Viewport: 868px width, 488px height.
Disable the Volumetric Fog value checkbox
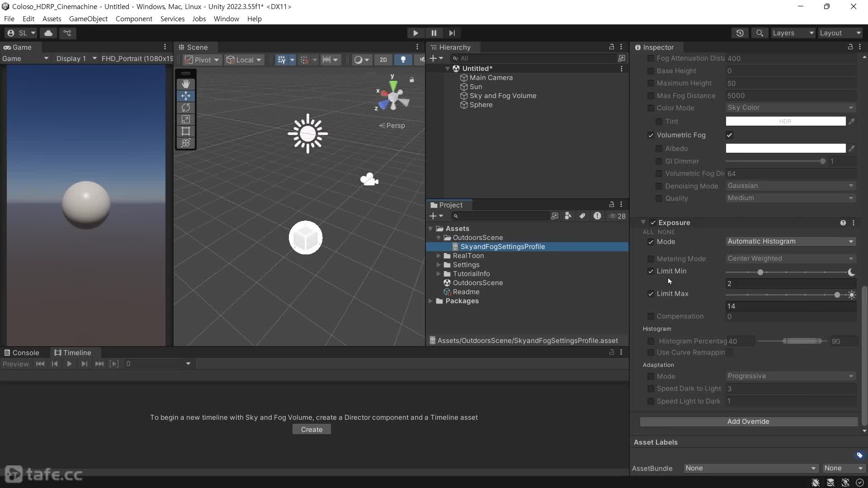click(x=729, y=135)
